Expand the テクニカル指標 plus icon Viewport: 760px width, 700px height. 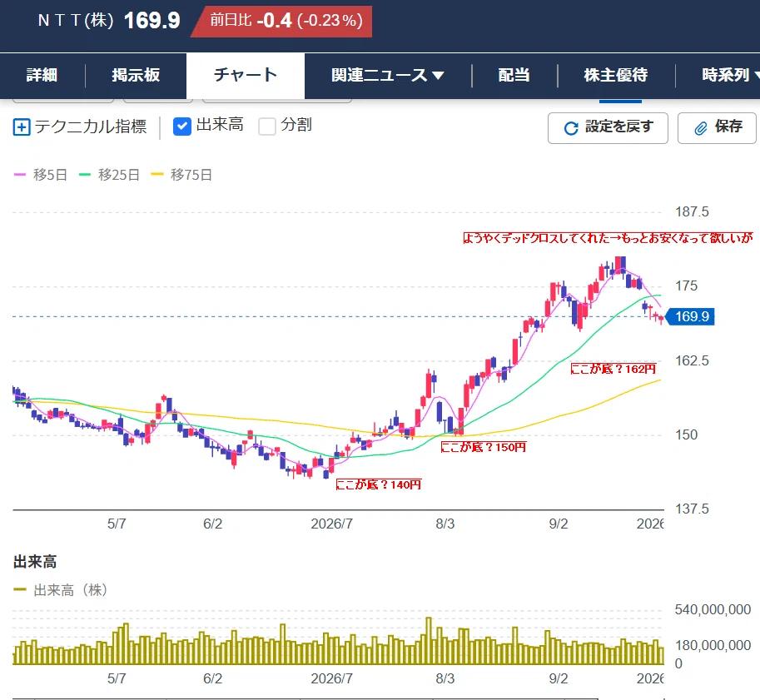pos(22,127)
